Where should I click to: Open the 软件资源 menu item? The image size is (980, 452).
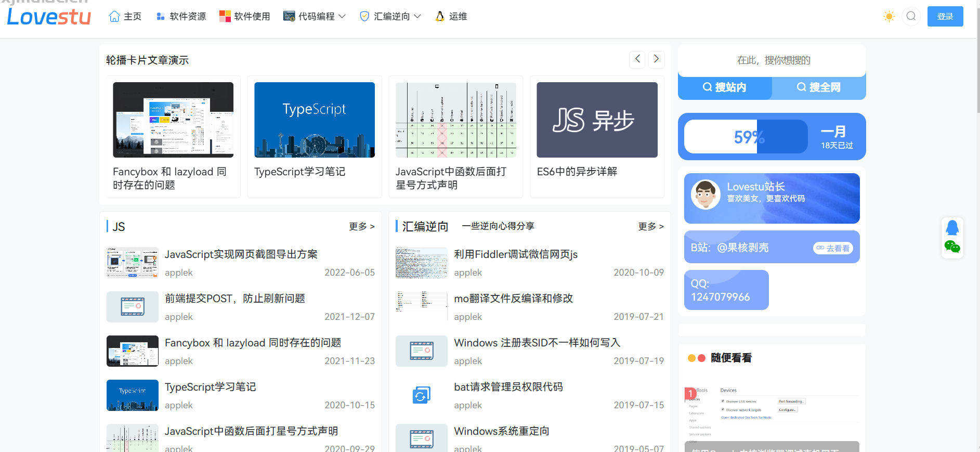(181, 17)
